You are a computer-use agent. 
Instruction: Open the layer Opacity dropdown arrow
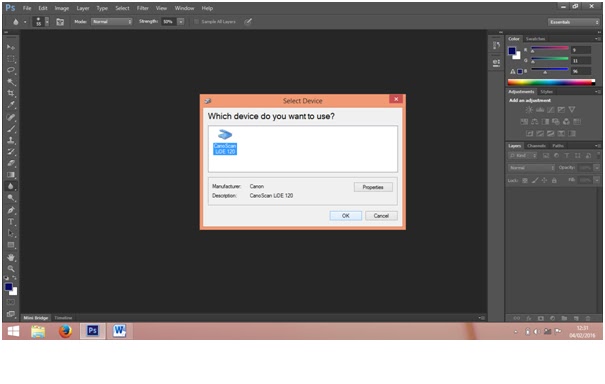click(x=597, y=168)
